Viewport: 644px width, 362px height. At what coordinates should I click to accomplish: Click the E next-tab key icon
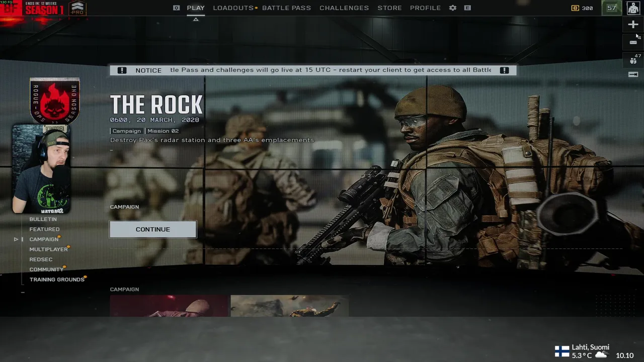[467, 8]
